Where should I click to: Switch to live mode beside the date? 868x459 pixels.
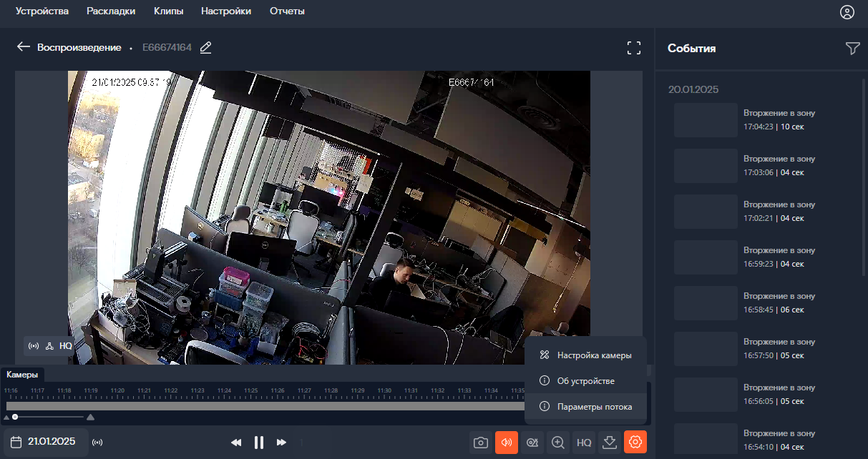point(98,443)
